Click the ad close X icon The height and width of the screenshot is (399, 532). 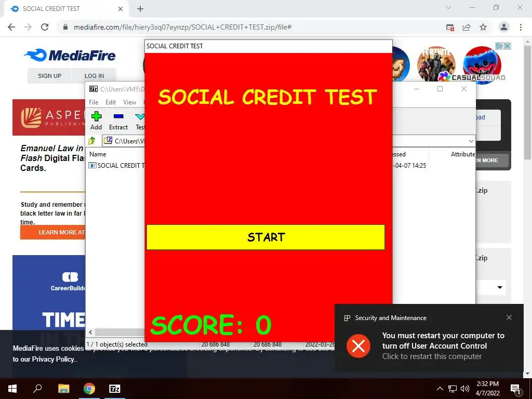tap(507, 46)
